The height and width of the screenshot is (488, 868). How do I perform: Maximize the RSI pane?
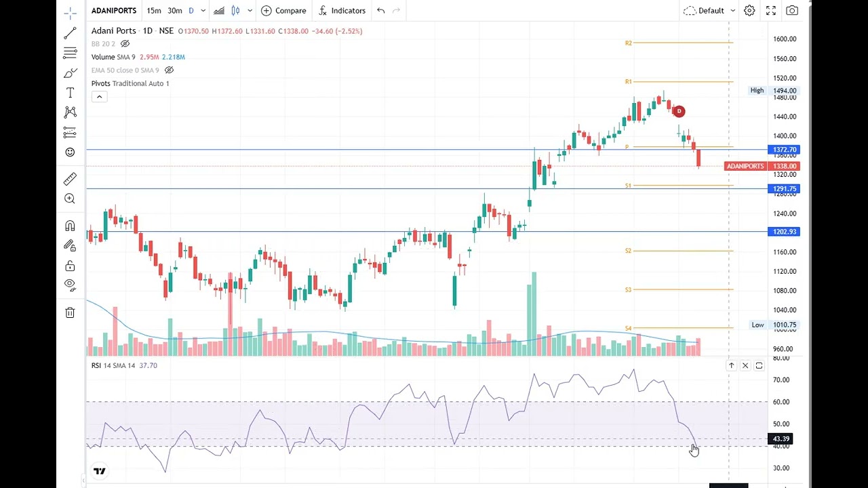(759, 366)
